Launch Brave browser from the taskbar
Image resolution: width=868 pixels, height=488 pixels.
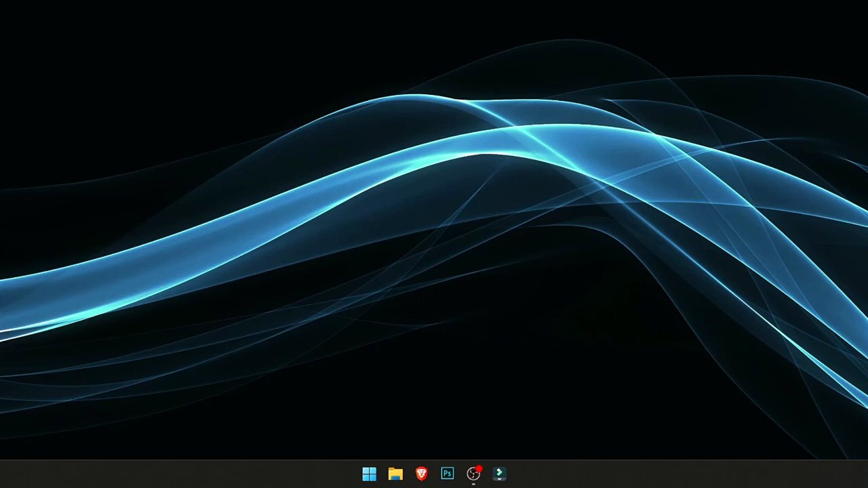[421, 474]
